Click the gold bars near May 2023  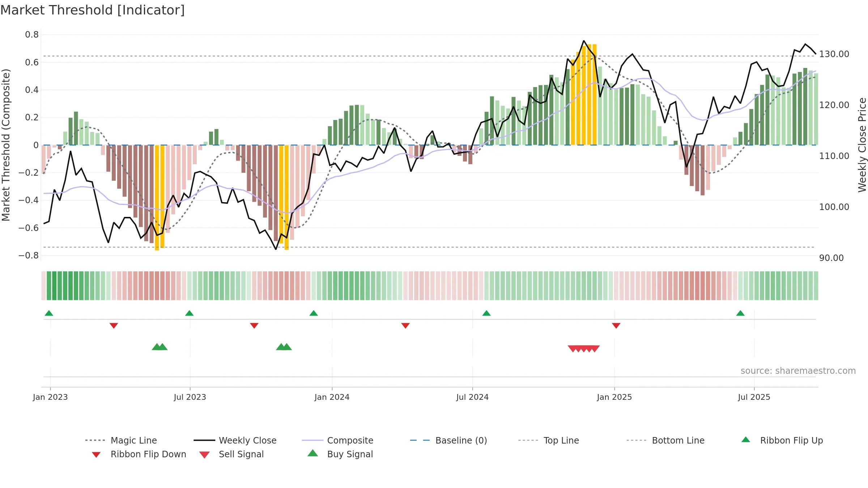159,197
